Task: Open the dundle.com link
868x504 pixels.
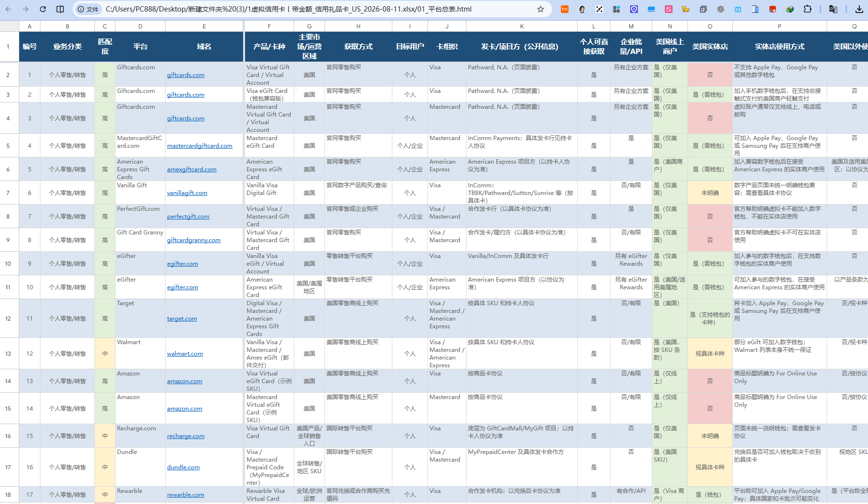Action: [183, 467]
